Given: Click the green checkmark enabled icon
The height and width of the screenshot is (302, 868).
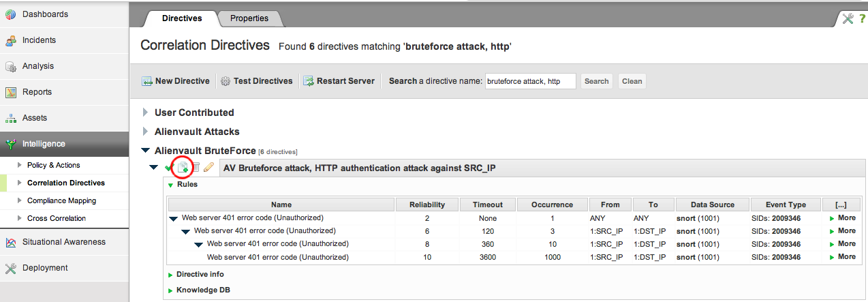Looking at the screenshot, I should 168,168.
